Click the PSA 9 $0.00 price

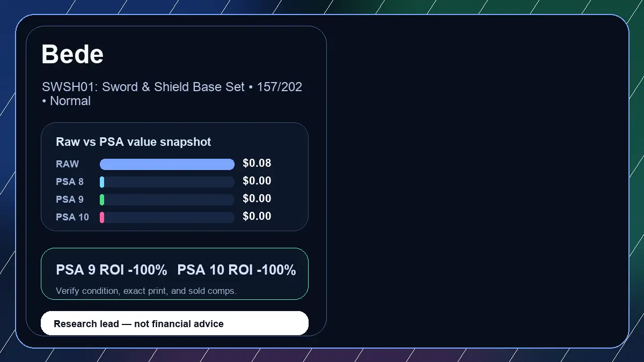click(x=257, y=198)
